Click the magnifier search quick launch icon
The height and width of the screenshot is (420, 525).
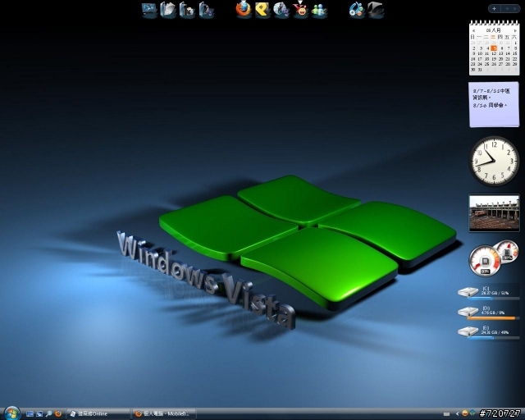click(48, 414)
